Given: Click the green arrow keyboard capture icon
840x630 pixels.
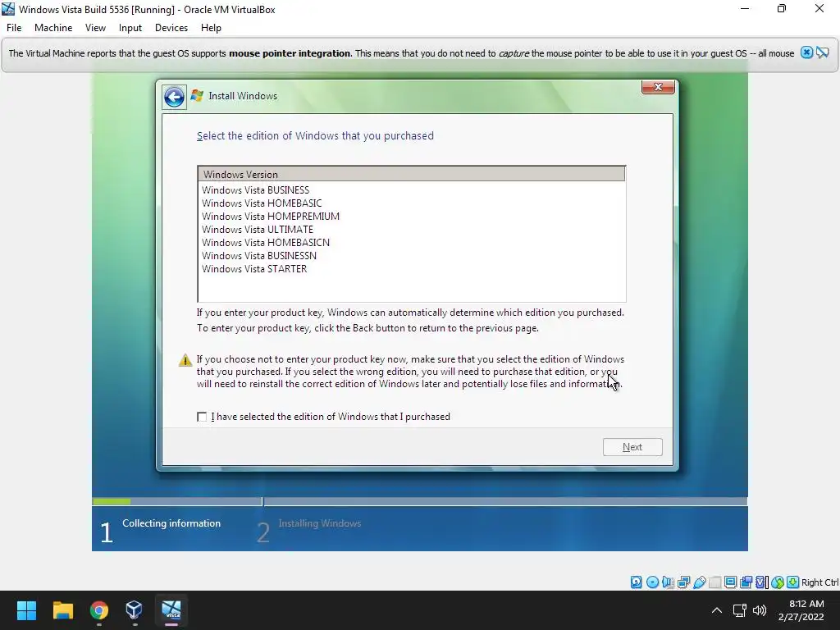Looking at the screenshot, I should coord(793,582).
